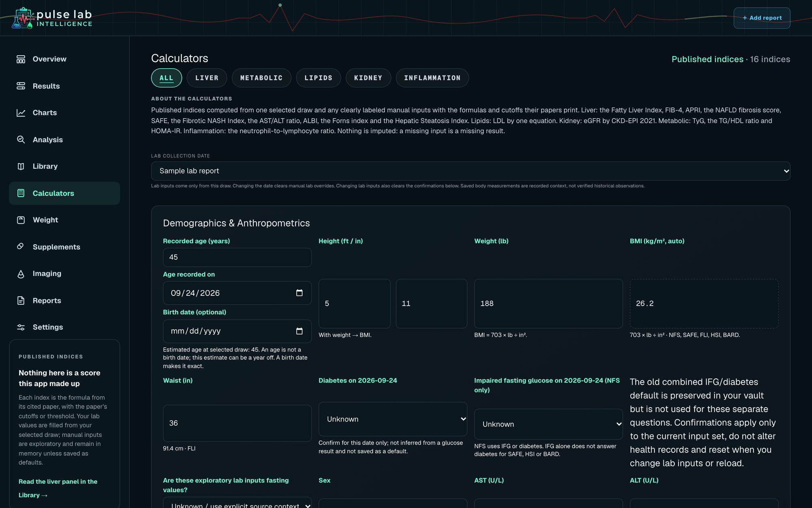
Task: Click the "91.4 cm · FLI" note
Action: (x=179, y=448)
